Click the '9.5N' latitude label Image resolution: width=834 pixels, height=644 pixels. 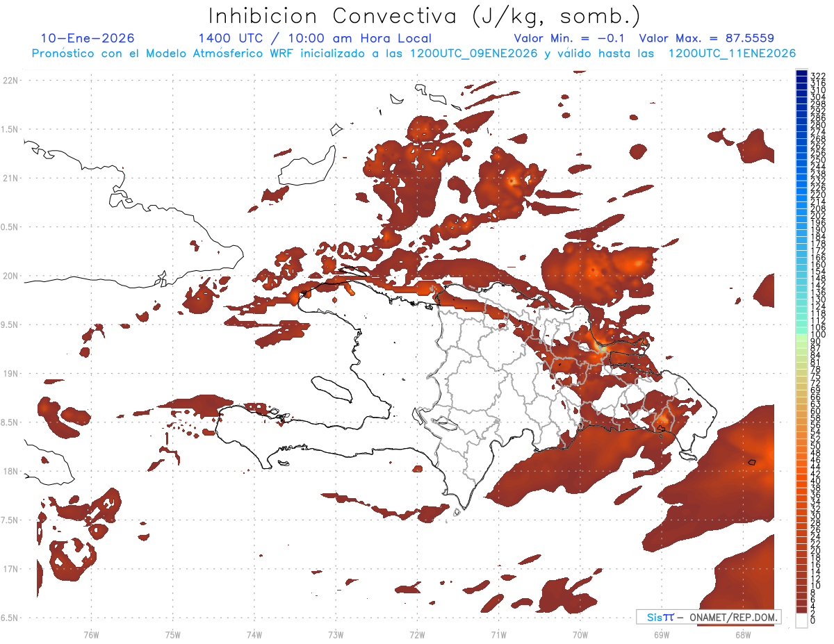click(x=10, y=324)
